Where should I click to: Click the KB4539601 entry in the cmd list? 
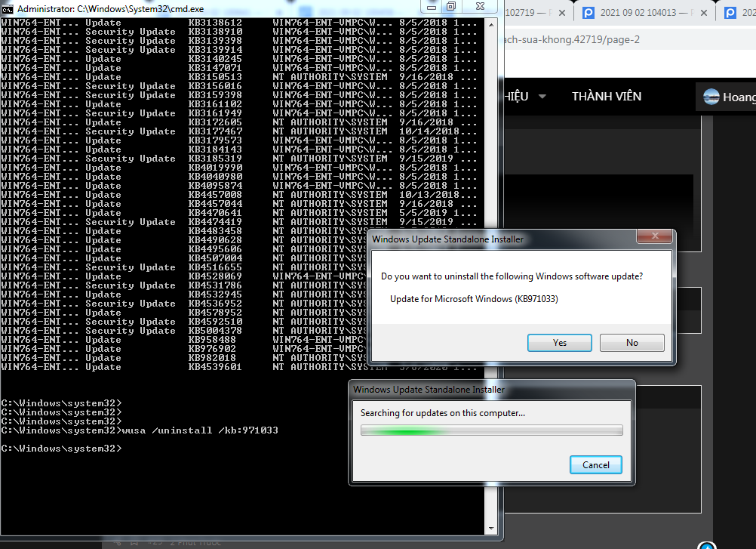click(215, 367)
